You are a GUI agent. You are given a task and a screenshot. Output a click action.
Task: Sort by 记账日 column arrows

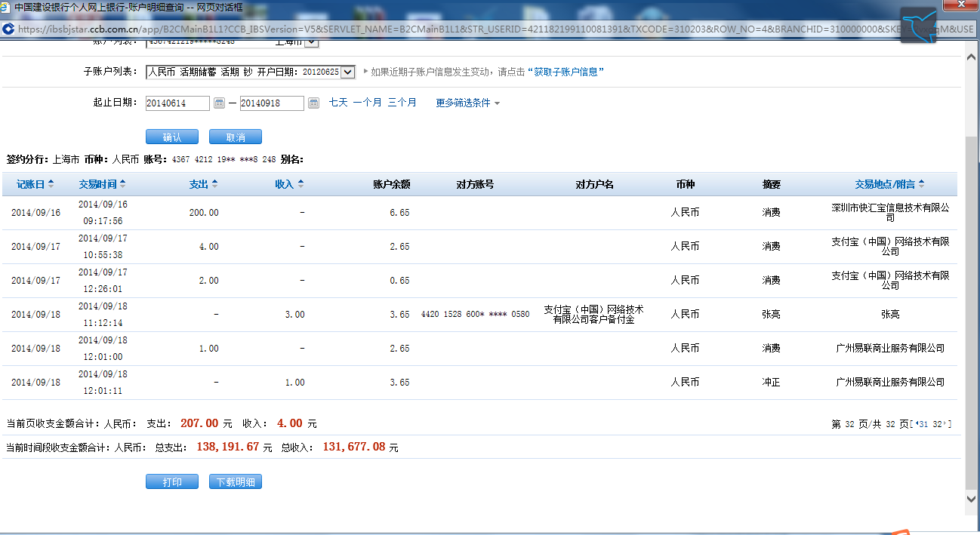coord(51,184)
